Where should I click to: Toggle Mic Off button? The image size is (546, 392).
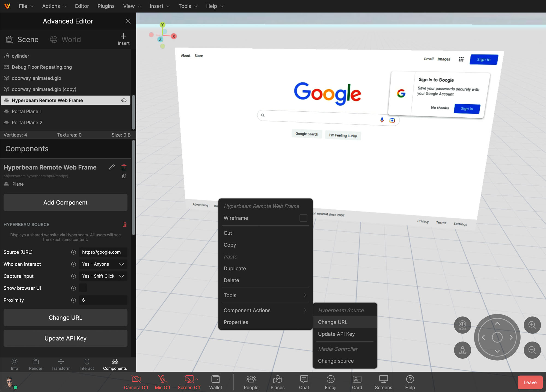pos(162,382)
